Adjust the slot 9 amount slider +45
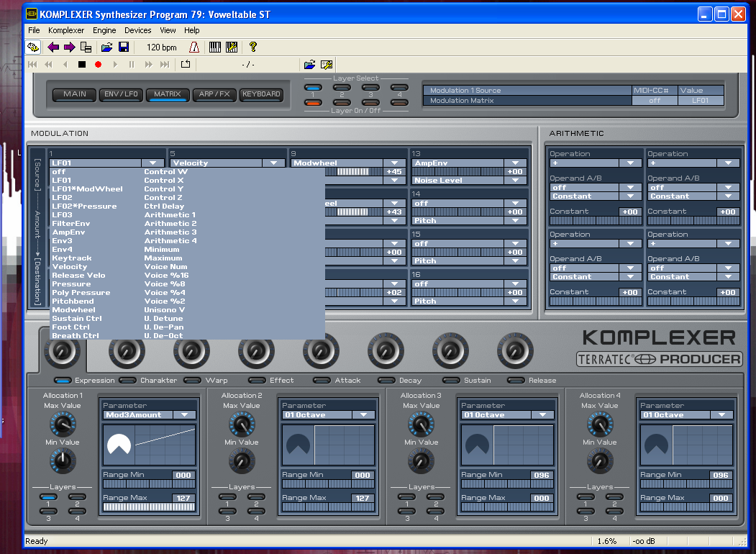 tap(353, 172)
